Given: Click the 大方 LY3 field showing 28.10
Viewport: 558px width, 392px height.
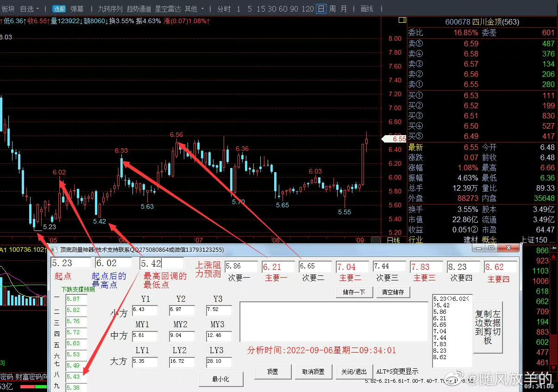Looking at the screenshot, I should tap(219, 361).
